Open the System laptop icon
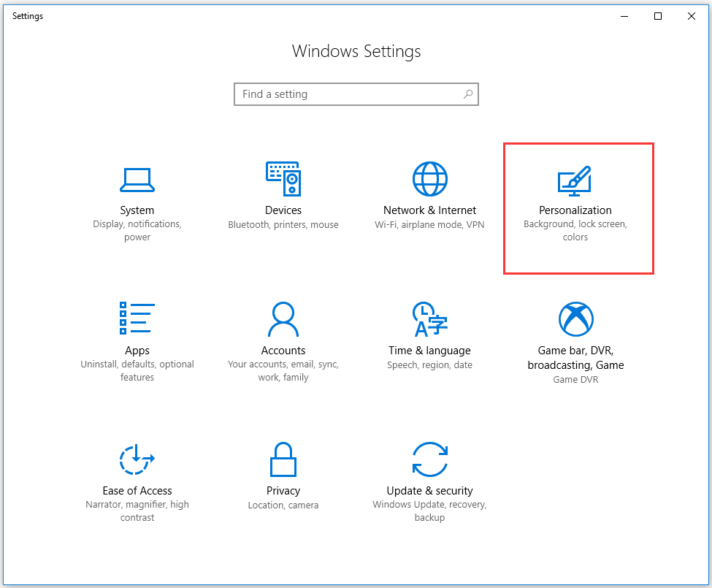The height and width of the screenshot is (588, 712). [137, 180]
